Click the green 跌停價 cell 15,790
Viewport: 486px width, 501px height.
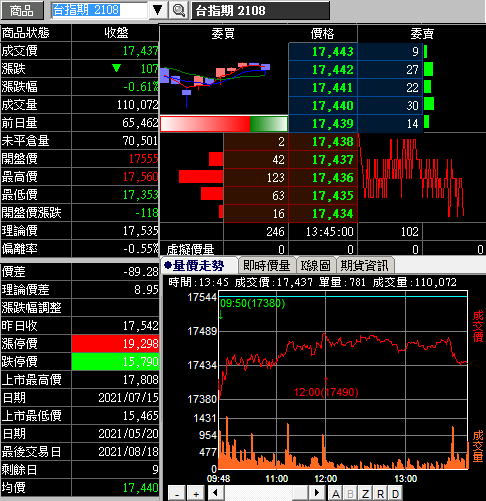115,362
